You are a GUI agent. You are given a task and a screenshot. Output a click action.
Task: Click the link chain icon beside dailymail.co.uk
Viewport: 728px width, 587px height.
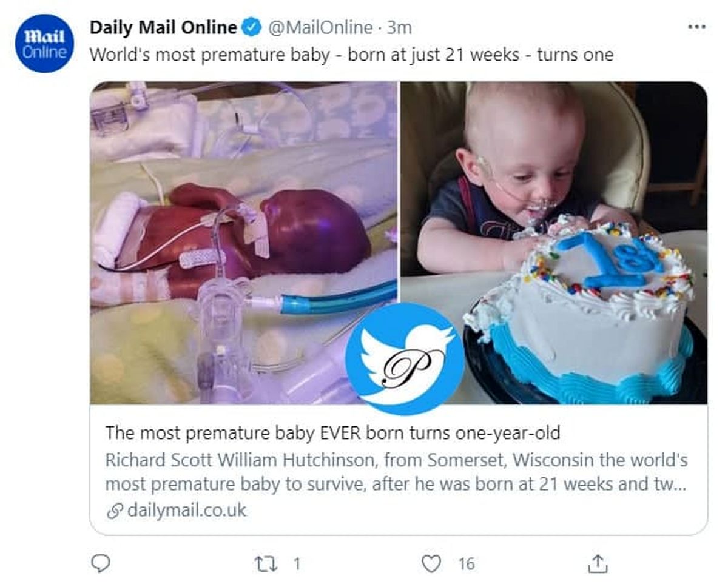[114, 511]
